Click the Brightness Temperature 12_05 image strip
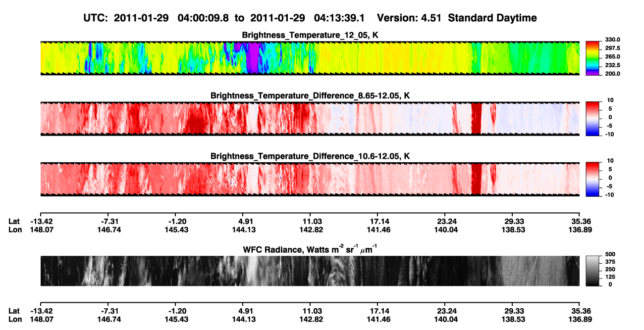644x330 pixels. click(x=310, y=58)
